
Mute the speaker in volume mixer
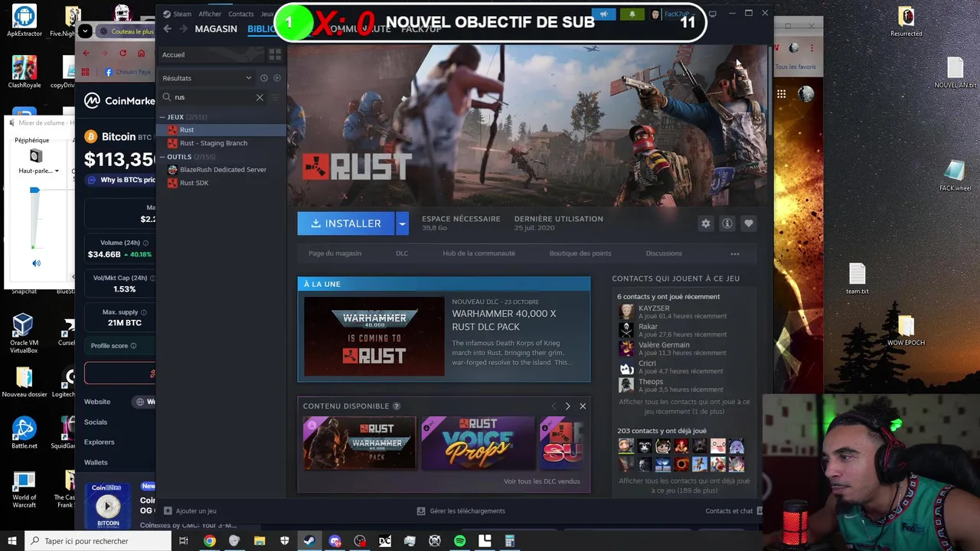[36, 263]
